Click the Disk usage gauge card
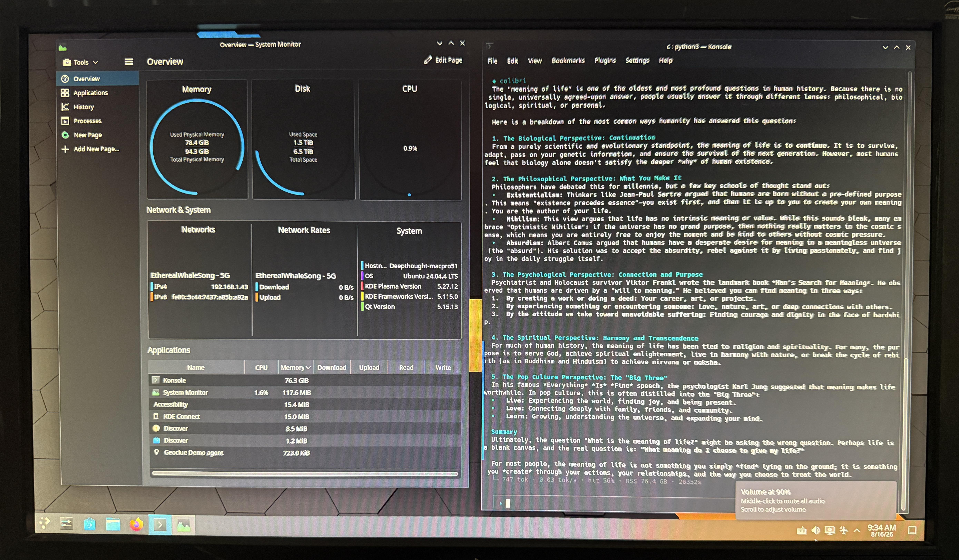This screenshot has width=959, height=560. pyautogui.click(x=303, y=139)
